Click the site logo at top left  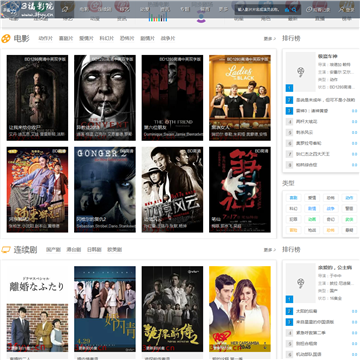[x=27, y=9]
